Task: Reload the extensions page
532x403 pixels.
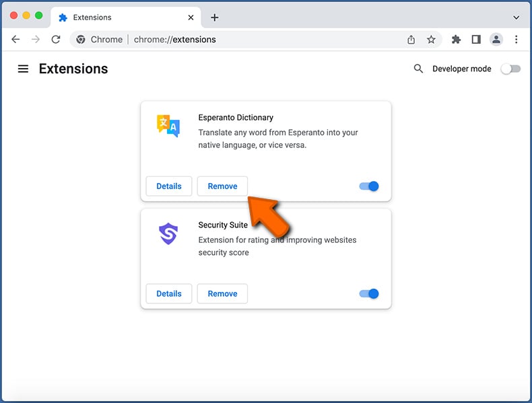Action: click(x=56, y=39)
